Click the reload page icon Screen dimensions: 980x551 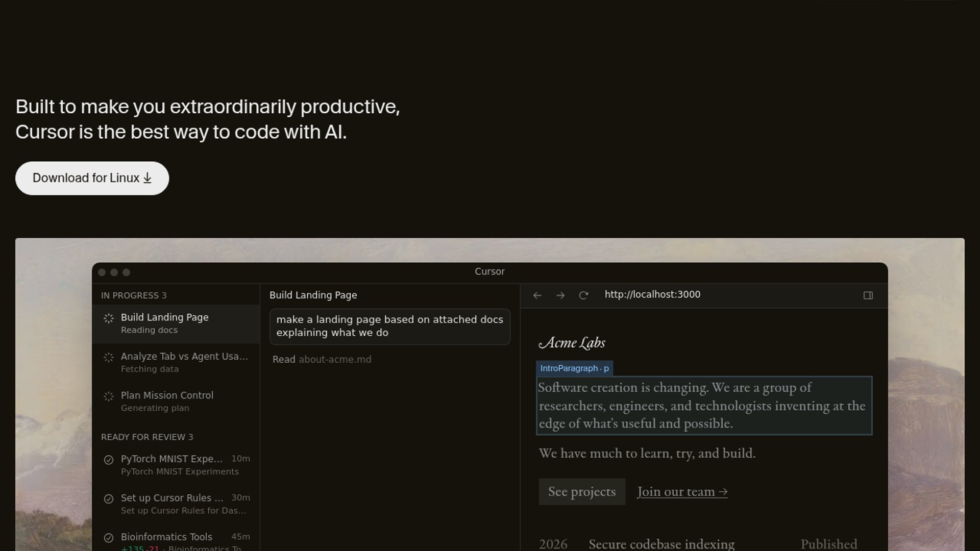pyautogui.click(x=583, y=295)
